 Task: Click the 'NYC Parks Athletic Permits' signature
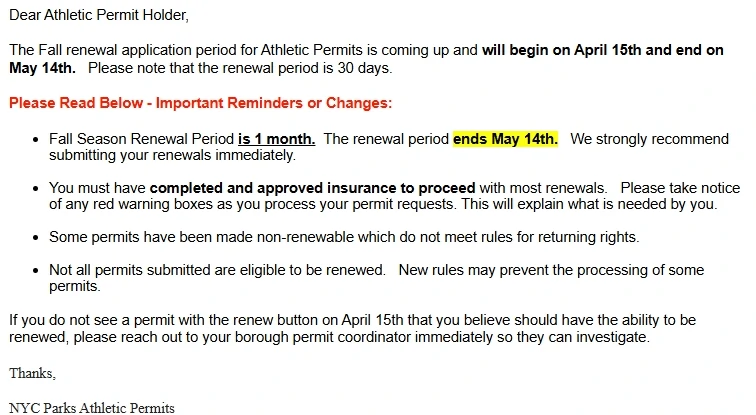point(92,408)
